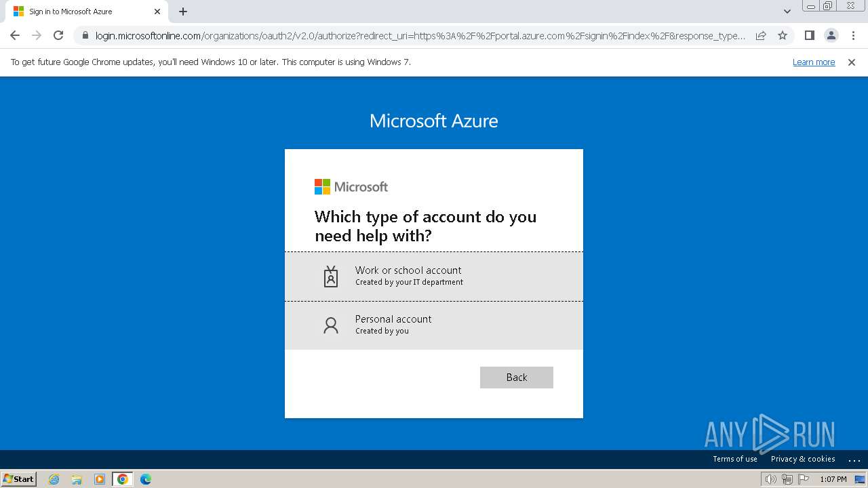The image size is (868, 488).
Task: Expand the tab search chevron
Action: (787, 12)
